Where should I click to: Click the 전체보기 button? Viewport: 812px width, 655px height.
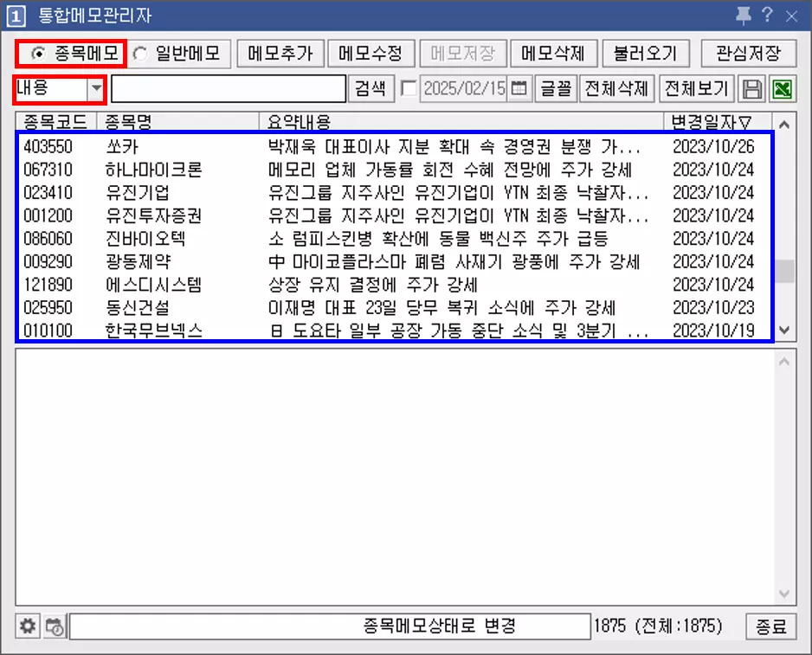pyautogui.click(x=697, y=88)
